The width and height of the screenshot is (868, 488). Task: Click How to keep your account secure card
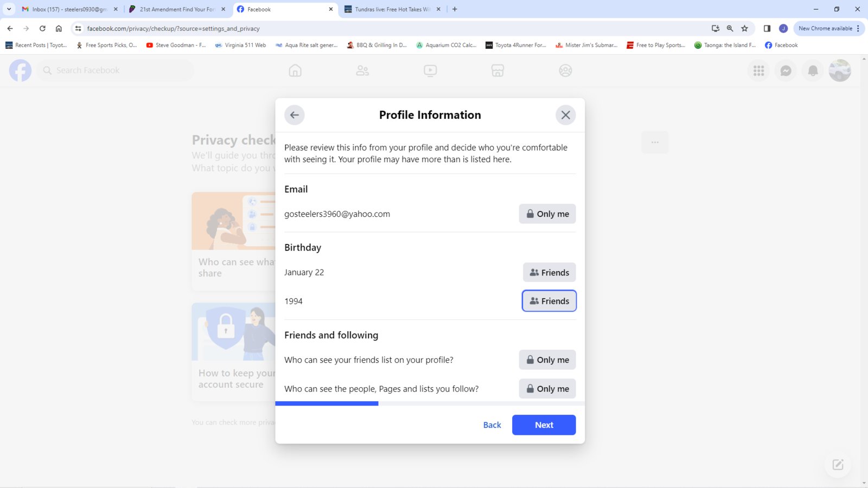pyautogui.click(x=234, y=352)
